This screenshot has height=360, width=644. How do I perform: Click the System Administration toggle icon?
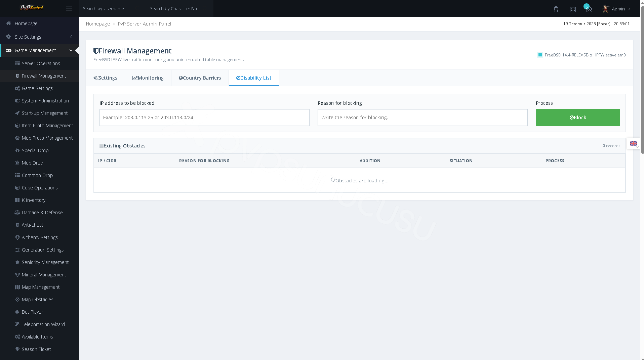[17, 101]
